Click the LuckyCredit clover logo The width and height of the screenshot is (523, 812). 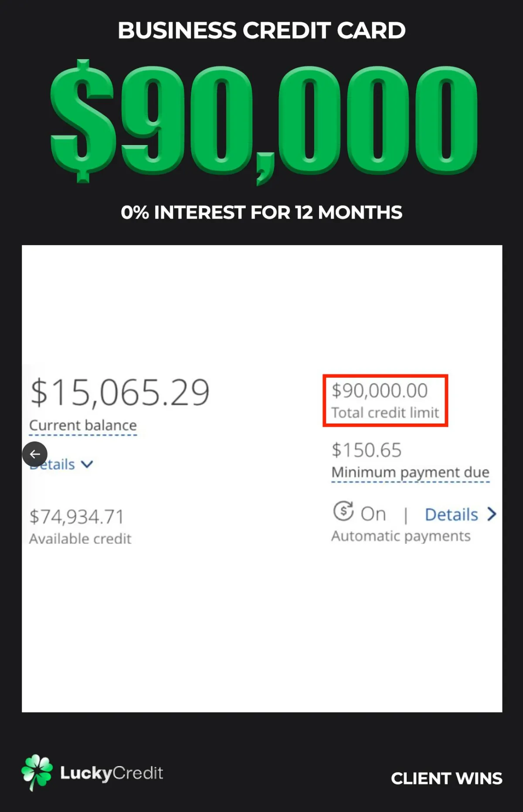click(37, 772)
